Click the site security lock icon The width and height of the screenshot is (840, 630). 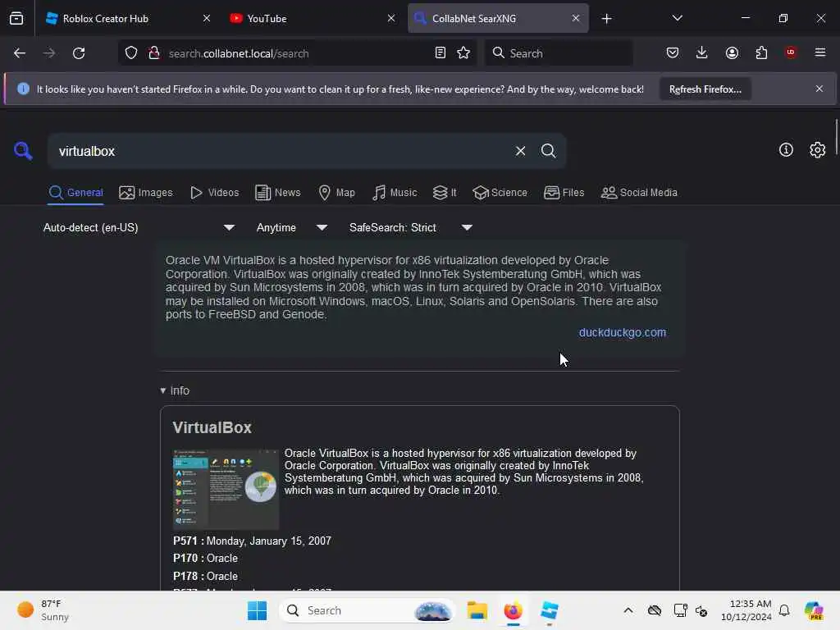154,53
